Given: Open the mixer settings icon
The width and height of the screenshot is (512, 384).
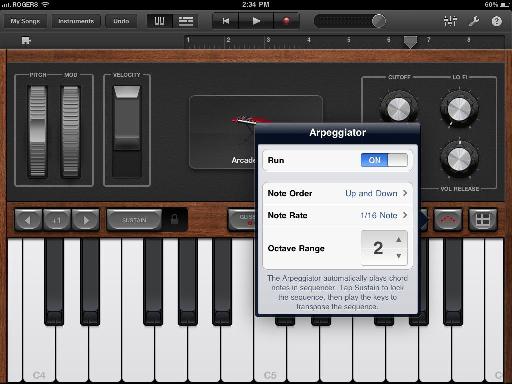Looking at the screenshot, I should click(x=450, y=21).
